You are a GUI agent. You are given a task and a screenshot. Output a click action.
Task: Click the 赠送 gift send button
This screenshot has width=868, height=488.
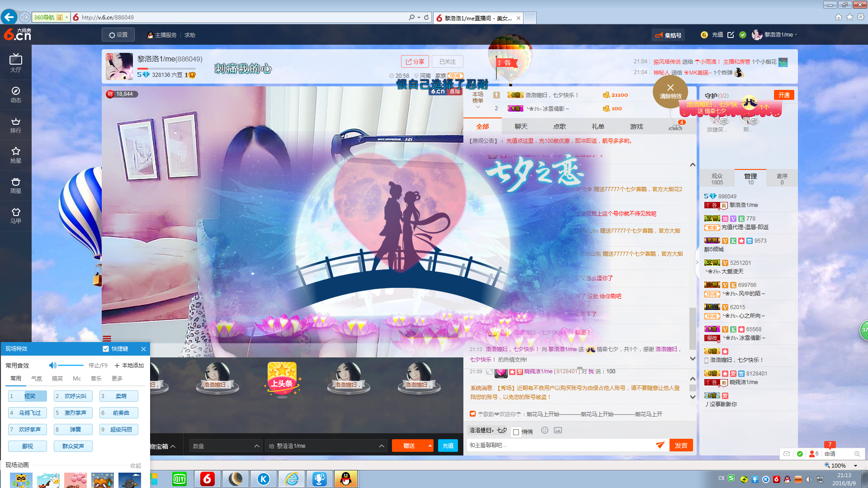[409, 446]
